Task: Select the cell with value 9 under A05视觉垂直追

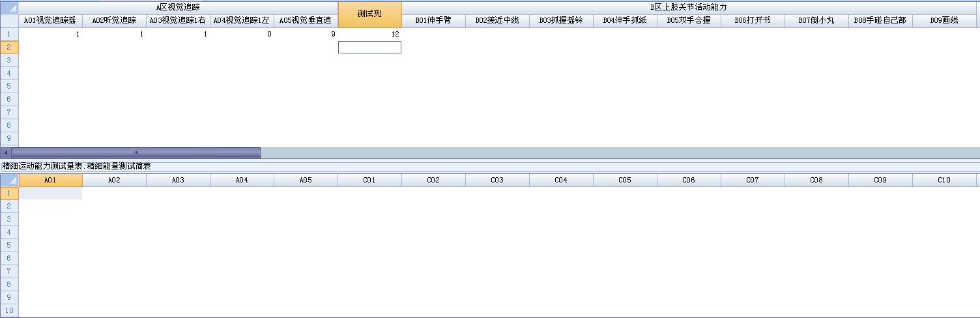Action: click(306, 34)
